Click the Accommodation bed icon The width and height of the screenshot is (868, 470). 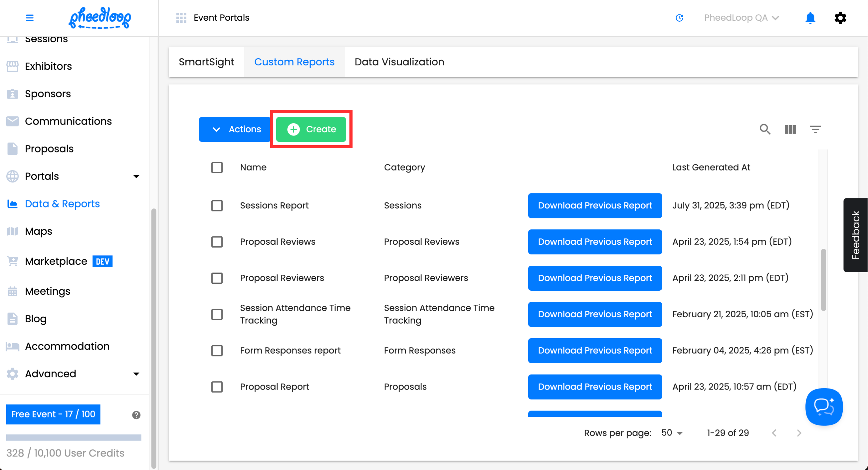click(13, 346)
